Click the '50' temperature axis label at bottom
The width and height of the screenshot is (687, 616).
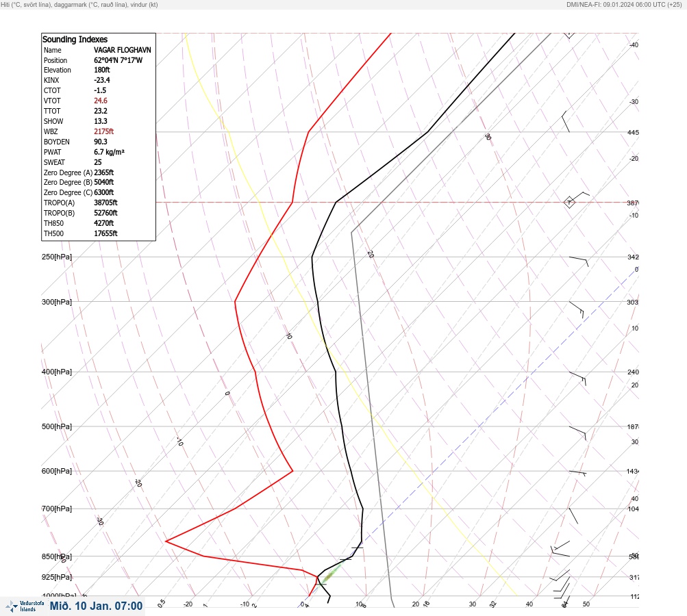pos(586,604)
